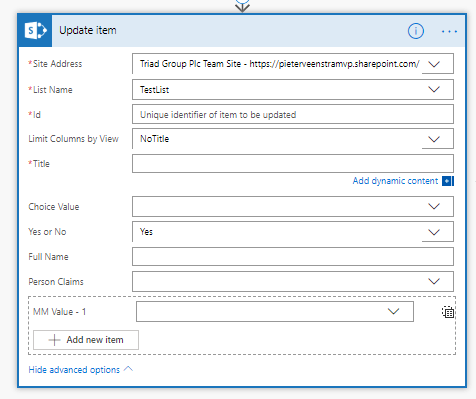
Task: Click the insert step arrow above the card
Action: pyautogui.click(x=242, y=6)
